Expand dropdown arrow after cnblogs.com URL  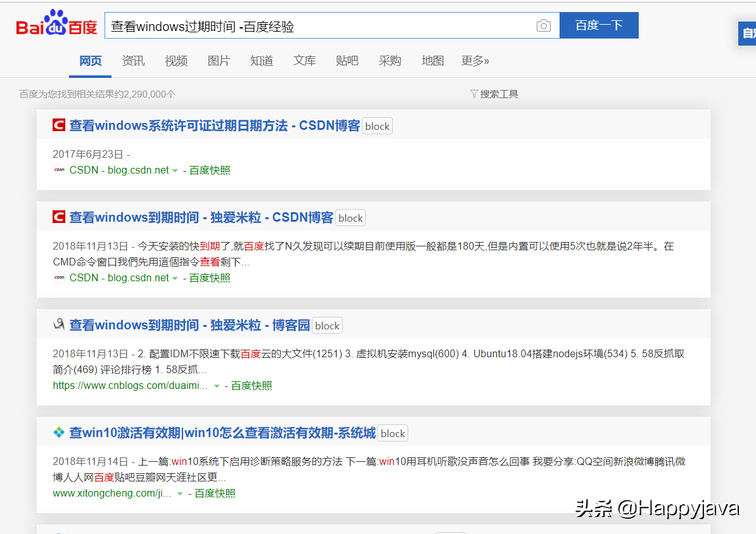pyautogui.click(x=217, y=386)
